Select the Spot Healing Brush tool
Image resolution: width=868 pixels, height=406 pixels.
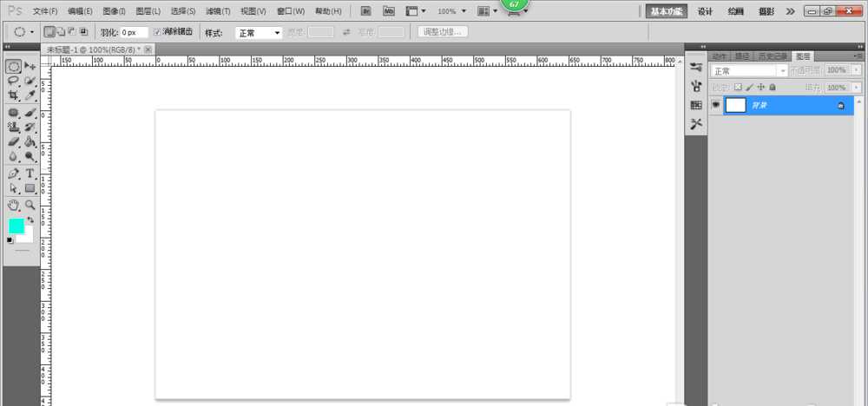[14, 113]
